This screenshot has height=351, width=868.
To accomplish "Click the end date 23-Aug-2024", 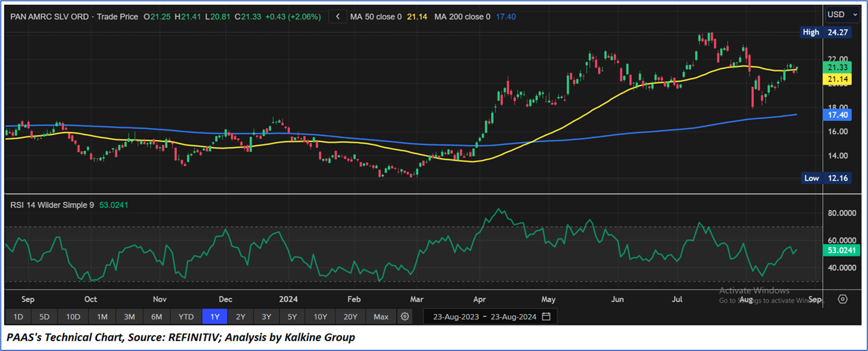I will point(513,316).
